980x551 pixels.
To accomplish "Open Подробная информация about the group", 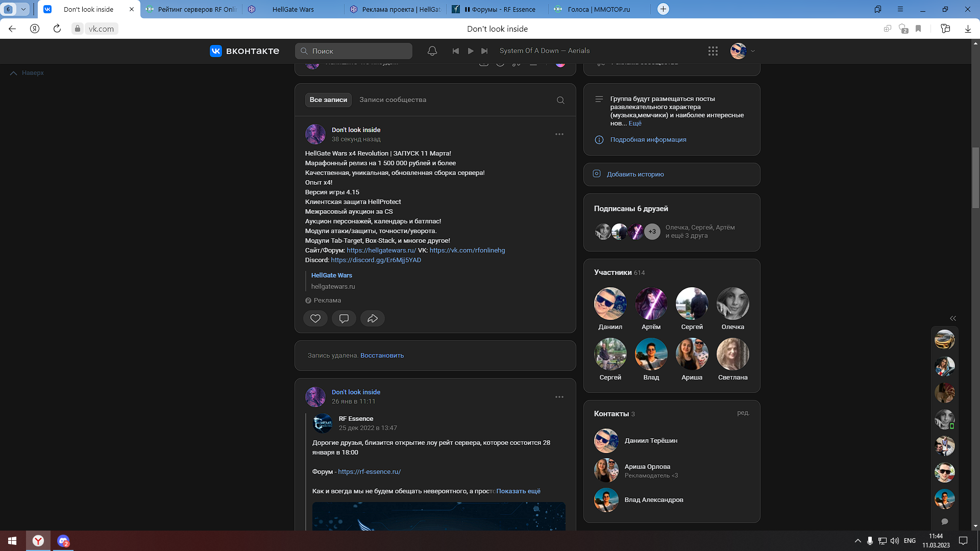I will click(x=648, y=140).
